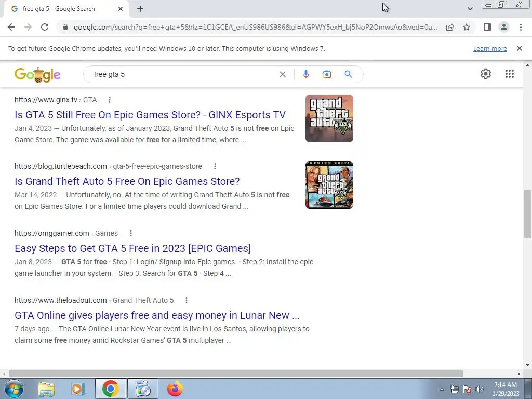Viewport: 532px width, 399px height.
Task: Open the tab search dropdown arrow
Action: 470,9
